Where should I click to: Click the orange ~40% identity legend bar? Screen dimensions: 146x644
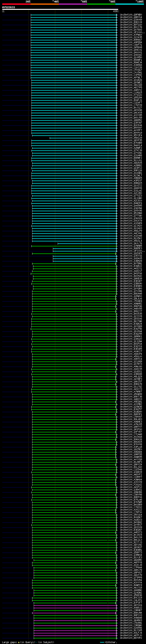[x=45, y=4]
